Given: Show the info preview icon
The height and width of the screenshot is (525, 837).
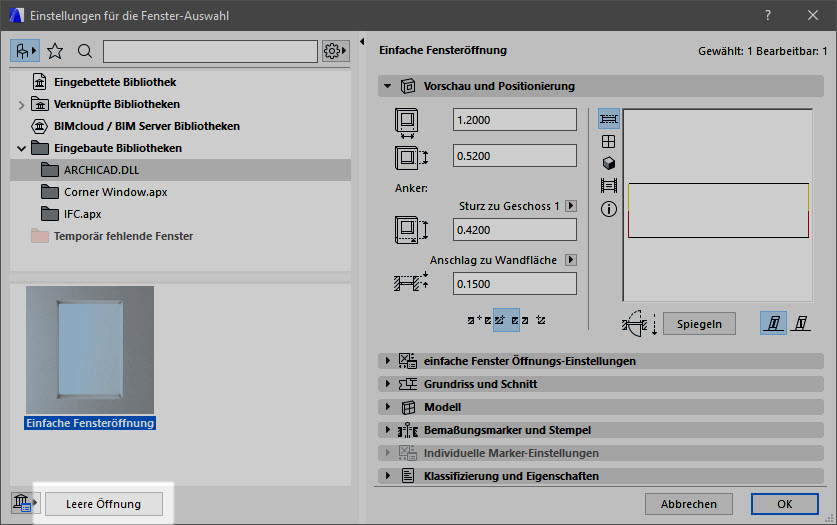Looking at the screenshot, I should [609, 209].
